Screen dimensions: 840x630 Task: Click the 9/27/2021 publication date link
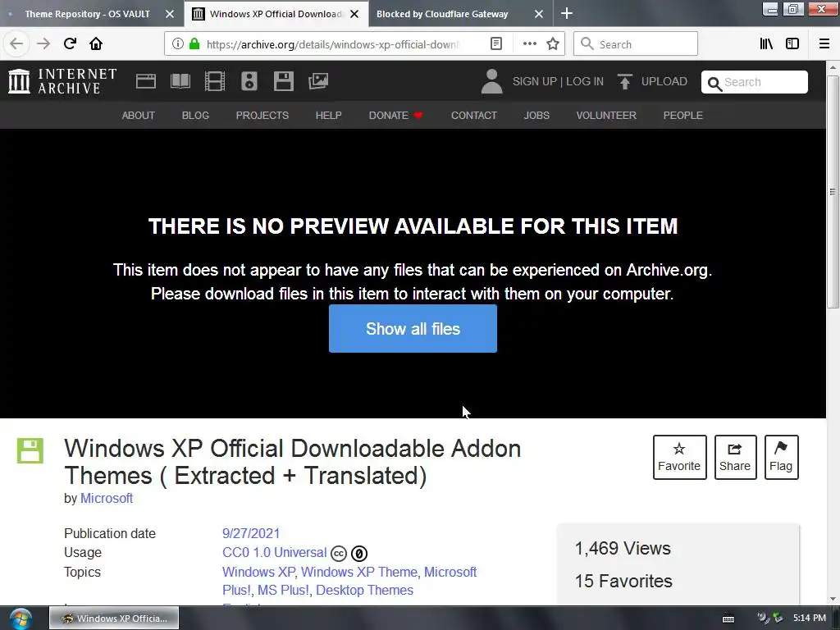tap(251, 533)
